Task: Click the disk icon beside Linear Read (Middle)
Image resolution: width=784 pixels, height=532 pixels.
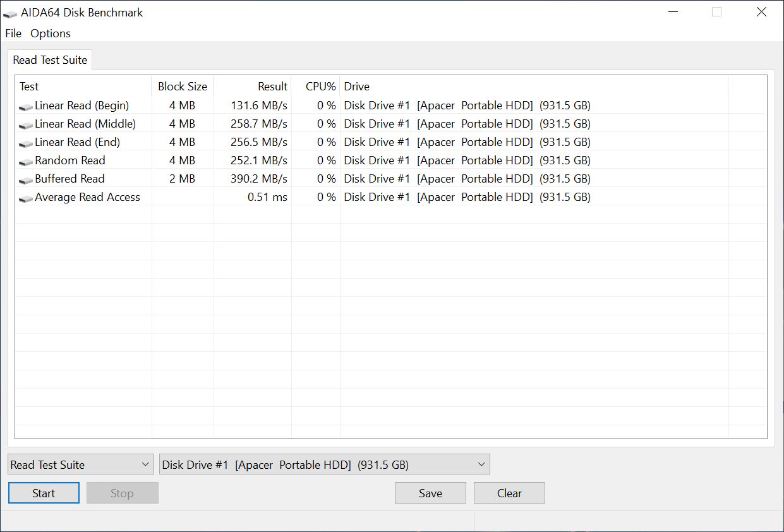Action: click(x=26, y=125)
